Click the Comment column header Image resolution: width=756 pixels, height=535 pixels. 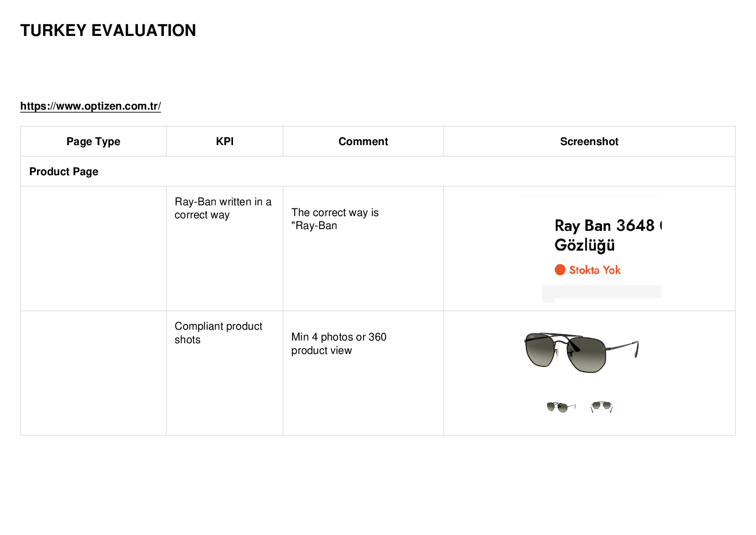[363, 141]
